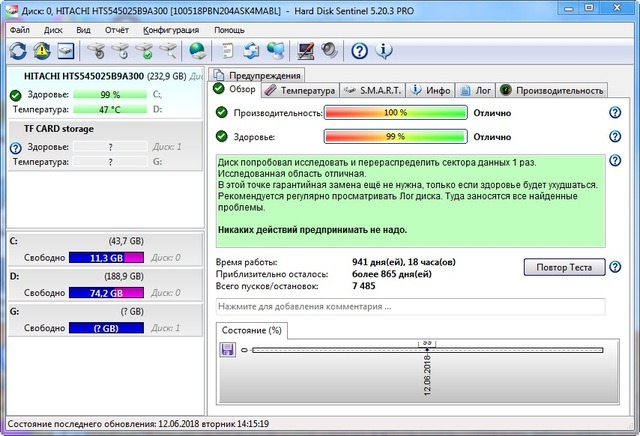
Task: Click the document report toolbar icon
Action: click(x=228, y=50)
